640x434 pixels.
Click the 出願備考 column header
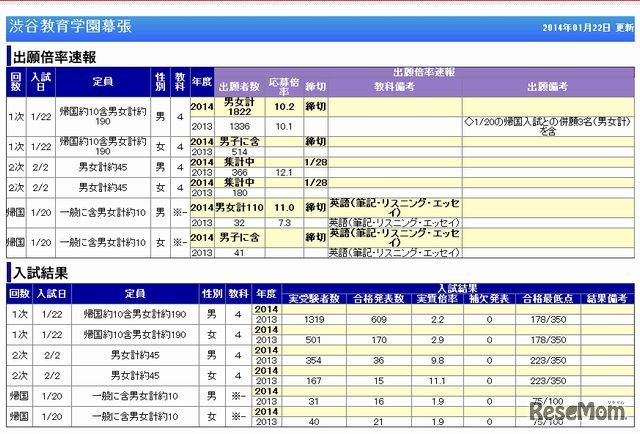tap(548, 87)
